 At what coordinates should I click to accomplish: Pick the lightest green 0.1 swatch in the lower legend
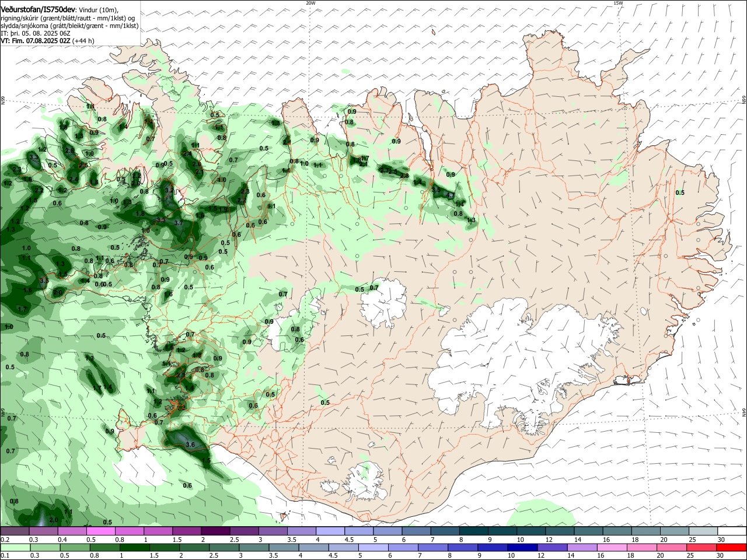coord(15,547)
